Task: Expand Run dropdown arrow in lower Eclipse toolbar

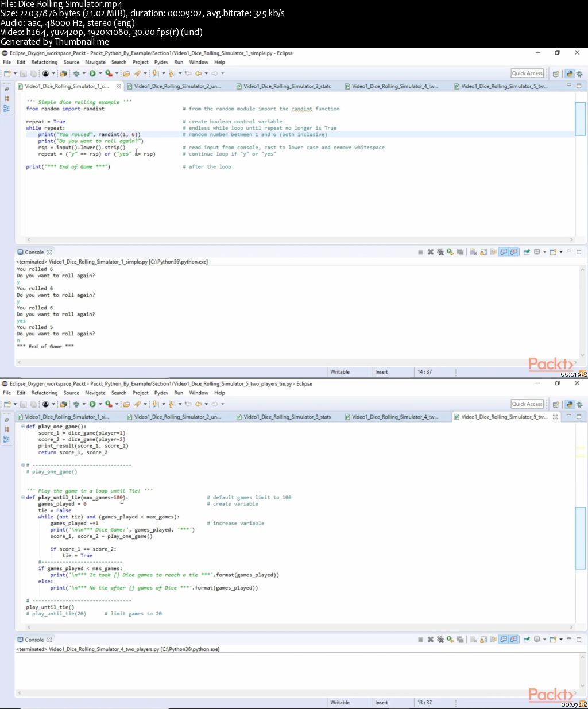Action: 100,404
